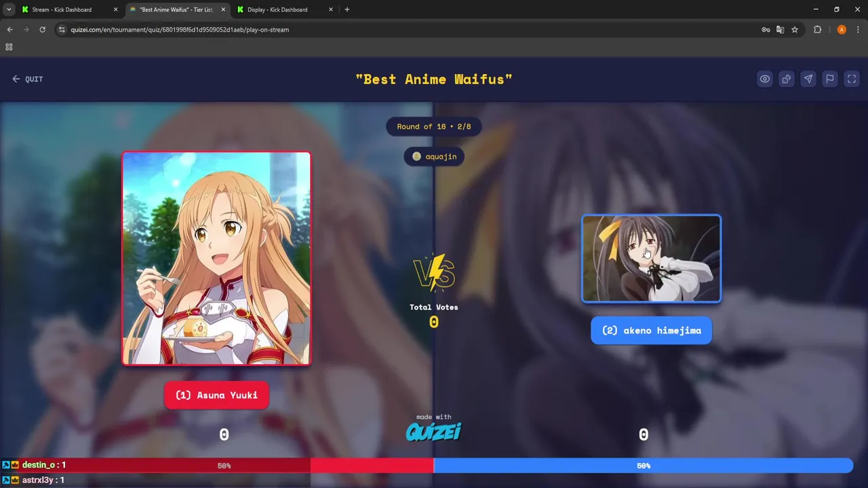The width and height of the screenshot is (868, 488).
Task: Go back to previous page in browser
Action: [x=9, y=30]
